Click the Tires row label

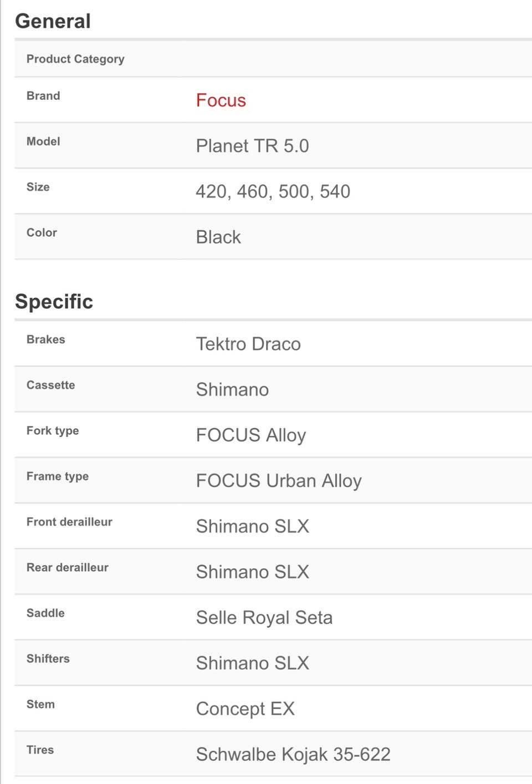click(x=40, y=750)
